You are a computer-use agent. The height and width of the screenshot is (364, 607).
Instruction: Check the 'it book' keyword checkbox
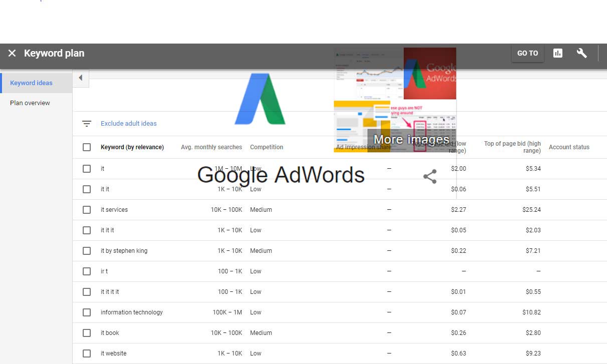(x=87, y=332)
